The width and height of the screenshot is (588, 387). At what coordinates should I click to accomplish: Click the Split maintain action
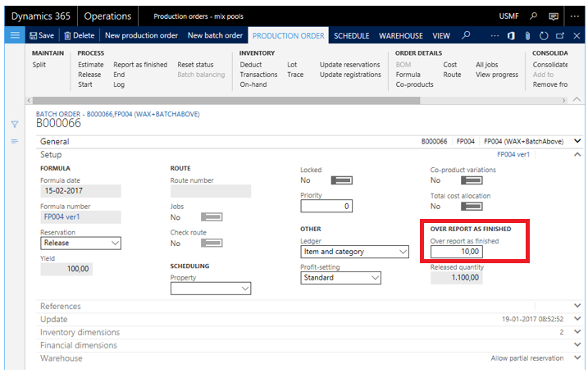coord(39,65)
